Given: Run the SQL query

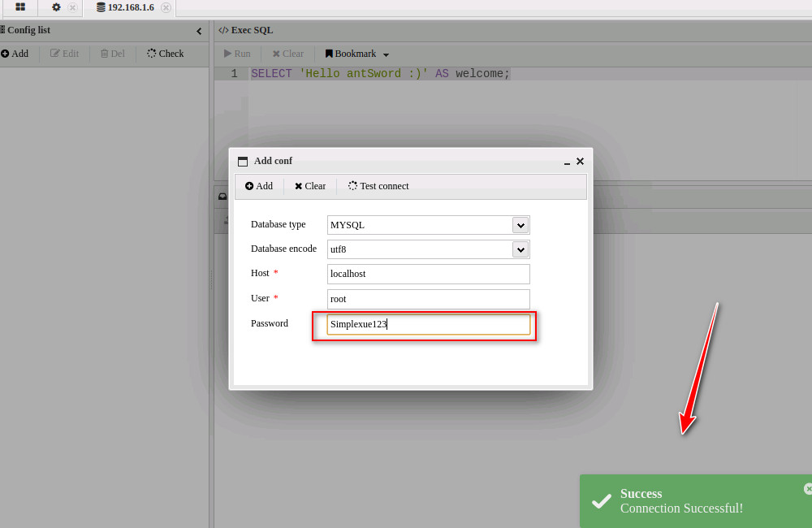Looking at the screenshot, I should [237, 54].
